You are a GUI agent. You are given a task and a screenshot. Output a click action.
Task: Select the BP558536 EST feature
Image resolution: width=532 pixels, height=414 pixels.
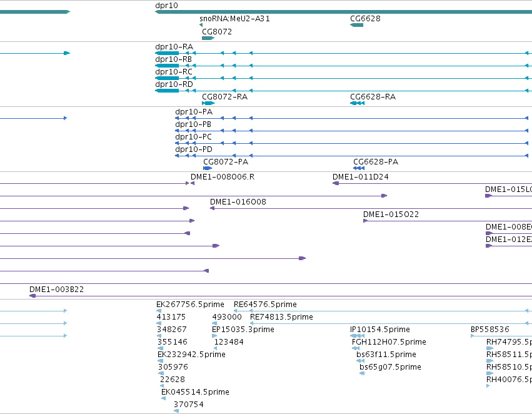tap(501, 336)
